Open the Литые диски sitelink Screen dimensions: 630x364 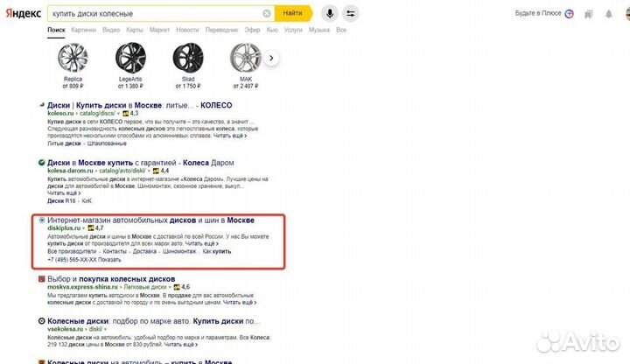pyautogui.click(x=64, y=143)
